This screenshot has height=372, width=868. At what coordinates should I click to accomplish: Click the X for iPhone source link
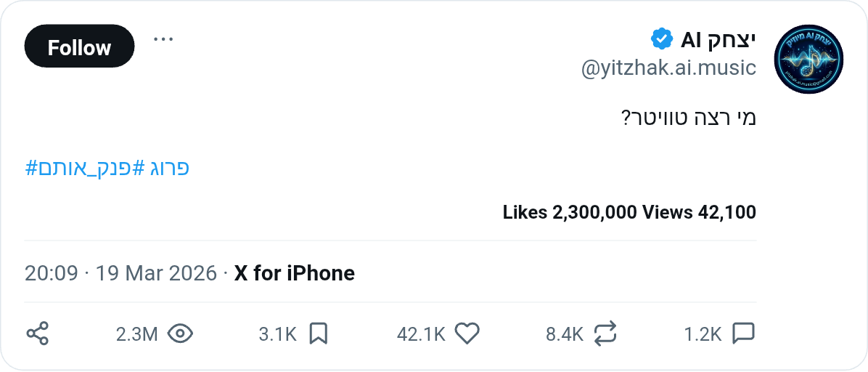[x=294, y=273]
